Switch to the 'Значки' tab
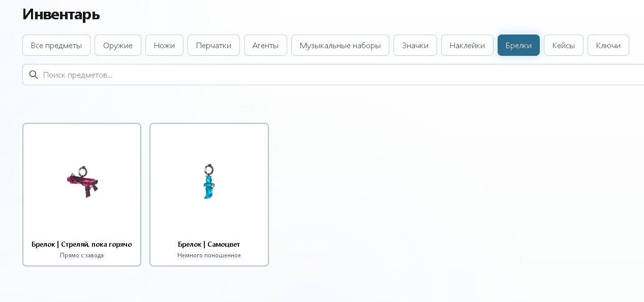Screen dimensions: 644x302 (415, 45)
